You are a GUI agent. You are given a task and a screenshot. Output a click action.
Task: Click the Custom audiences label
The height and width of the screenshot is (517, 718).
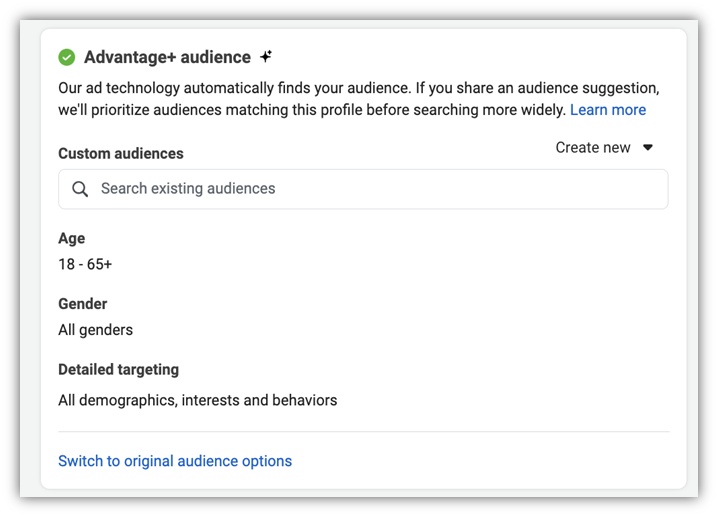click(121, 153)
